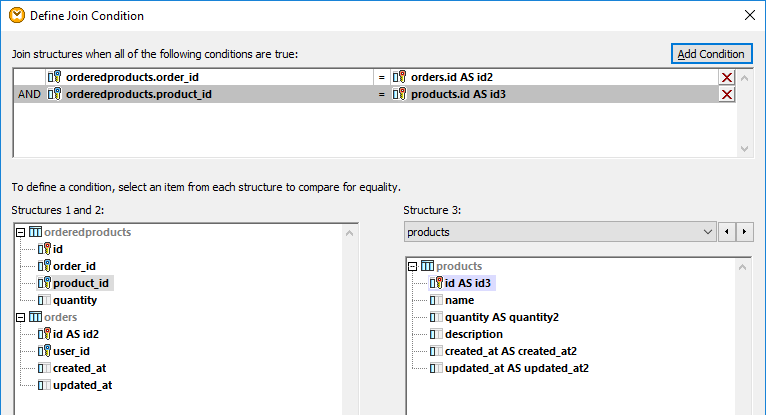766x415 pixels.
Task: Close the Define Join Condition dialog
Action: pyautogui.click(x=749, y=15)
